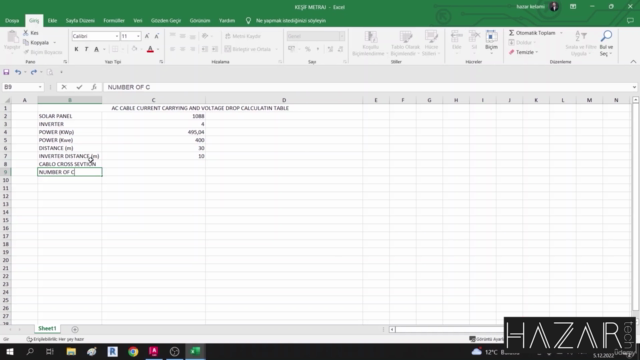Switch to the Görünüm tab
Image resolution: width=640 pixels, height=360 pixels.
[200, 20]
